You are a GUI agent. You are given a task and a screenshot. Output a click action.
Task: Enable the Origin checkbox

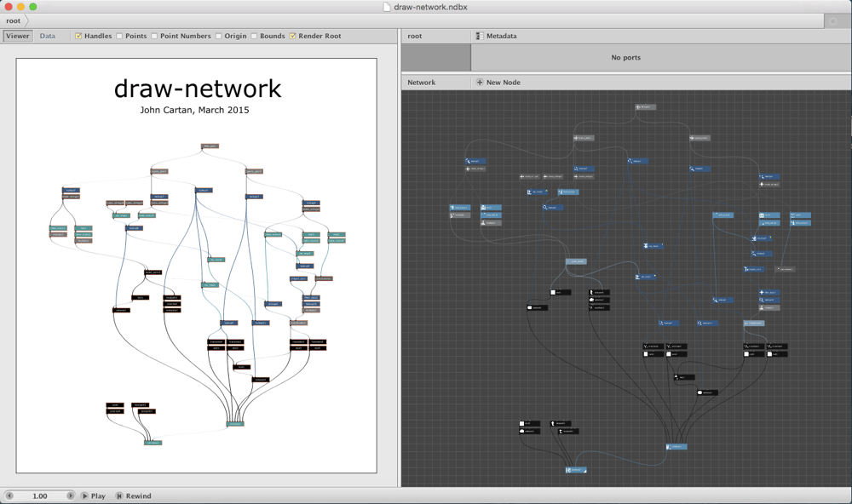tap(218, 36)
